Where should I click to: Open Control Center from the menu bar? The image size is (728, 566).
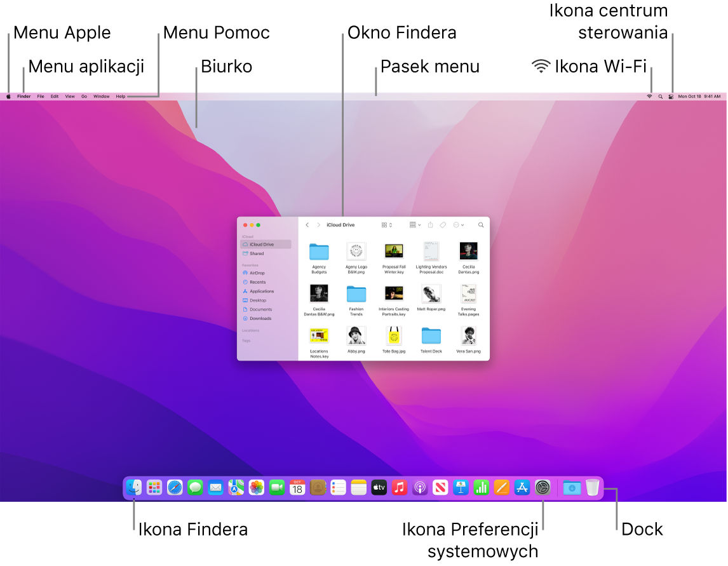pos(671,97)
